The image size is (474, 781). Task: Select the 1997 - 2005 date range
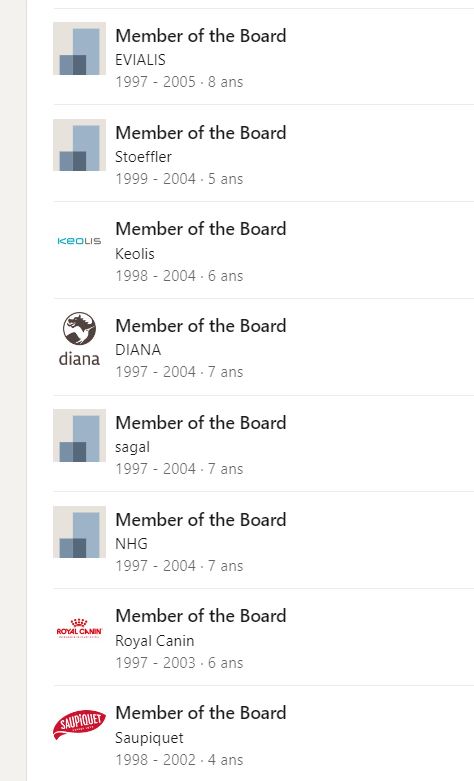[x=155, y=82]
